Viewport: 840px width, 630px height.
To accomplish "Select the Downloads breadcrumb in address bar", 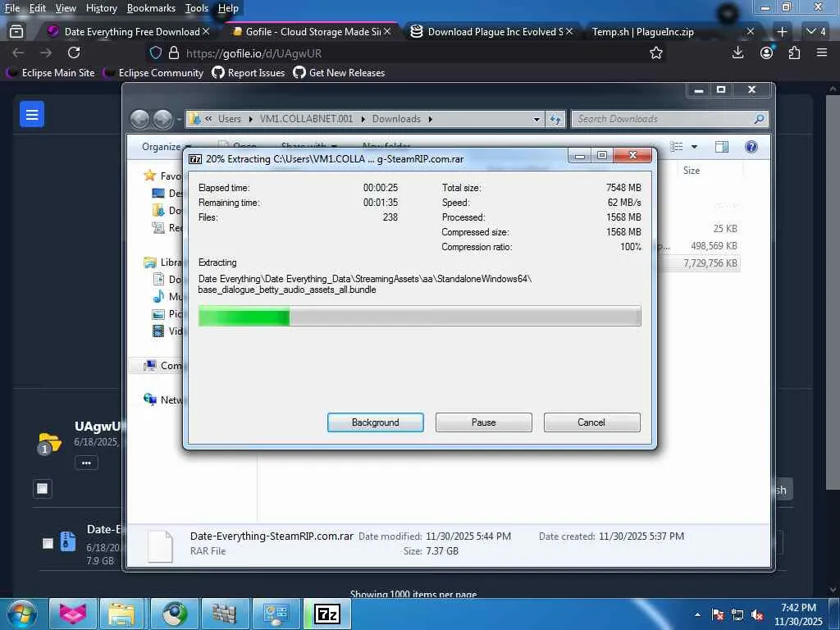I will coord(396,119).
